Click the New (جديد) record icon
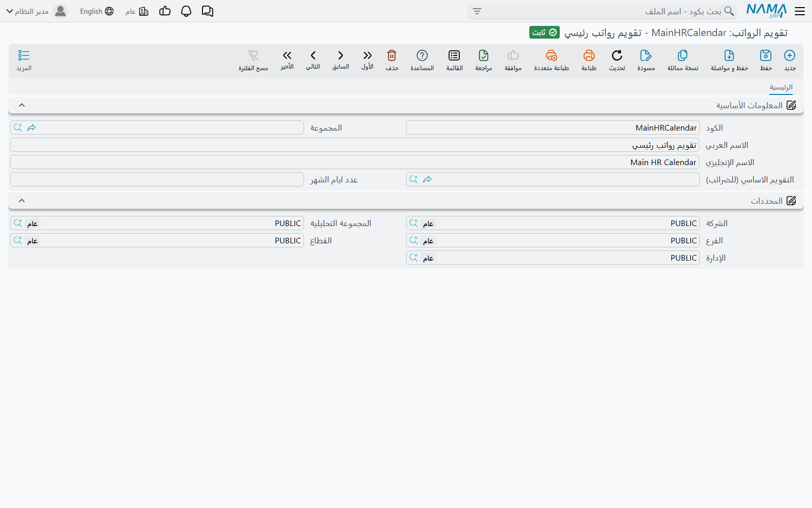The width and height of the screenshot is (812, 508). coord(790,55)
